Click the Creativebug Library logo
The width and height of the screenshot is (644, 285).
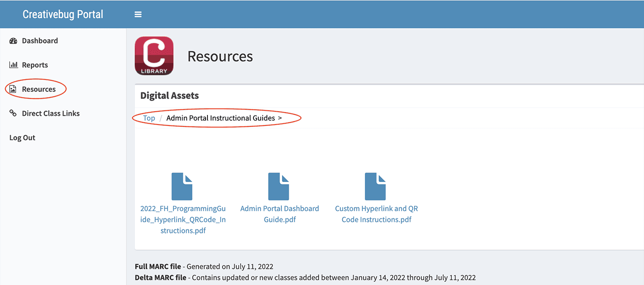click(x=154, y=56)
